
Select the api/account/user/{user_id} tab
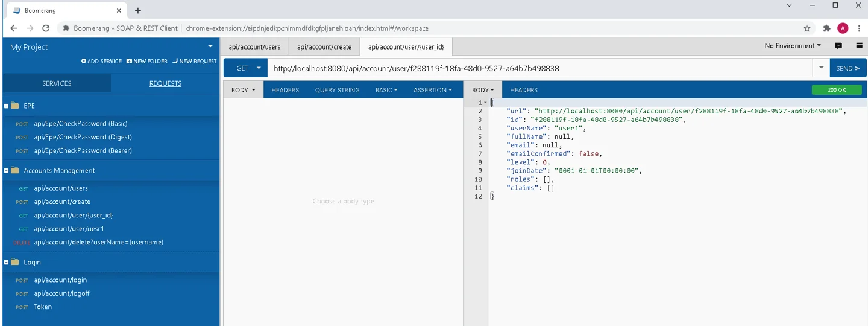406,46
